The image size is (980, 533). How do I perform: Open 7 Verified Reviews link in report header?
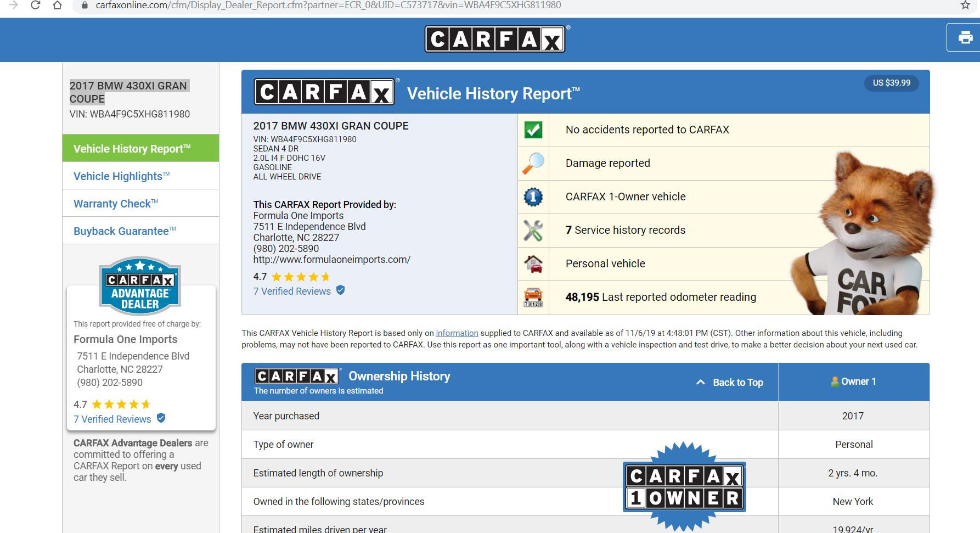(x=292, y=291)
